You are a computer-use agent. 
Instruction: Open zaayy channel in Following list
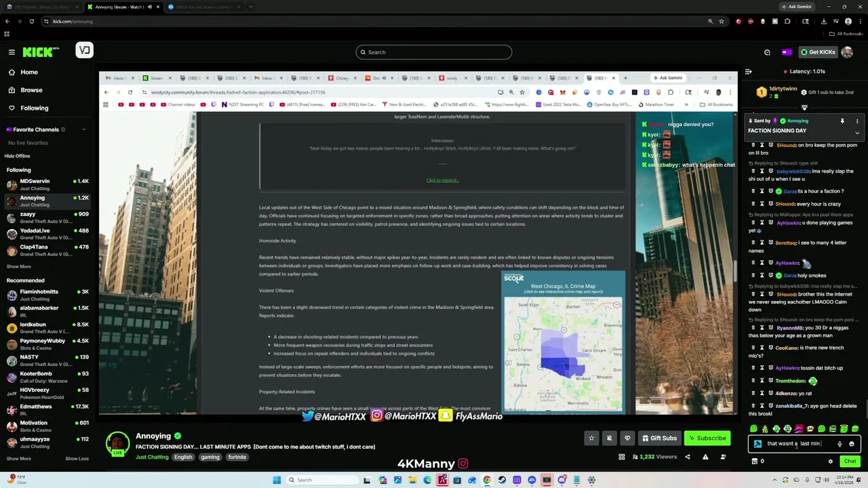point(47,217)
